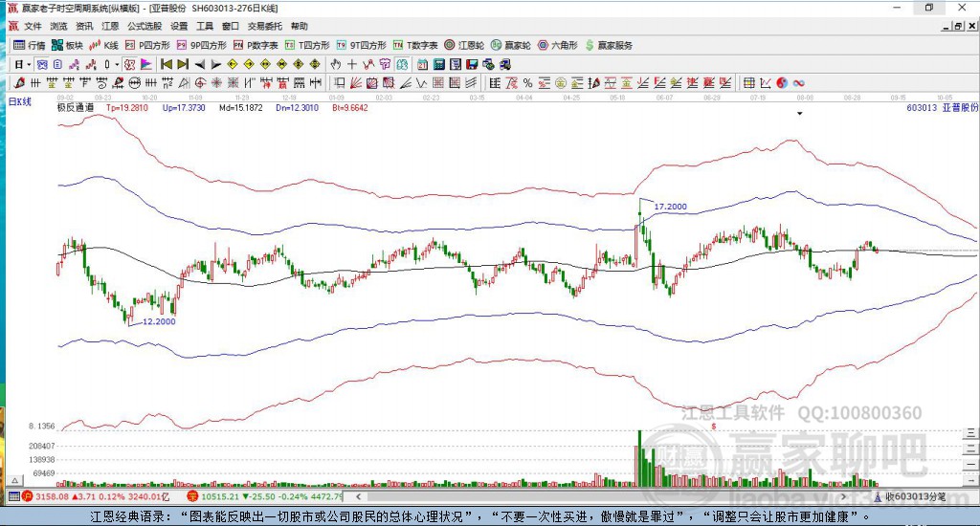Click the 收603013分笔 status entry
Image resolution: width=980 pixels, height=526 pixels.
point(910,496)
